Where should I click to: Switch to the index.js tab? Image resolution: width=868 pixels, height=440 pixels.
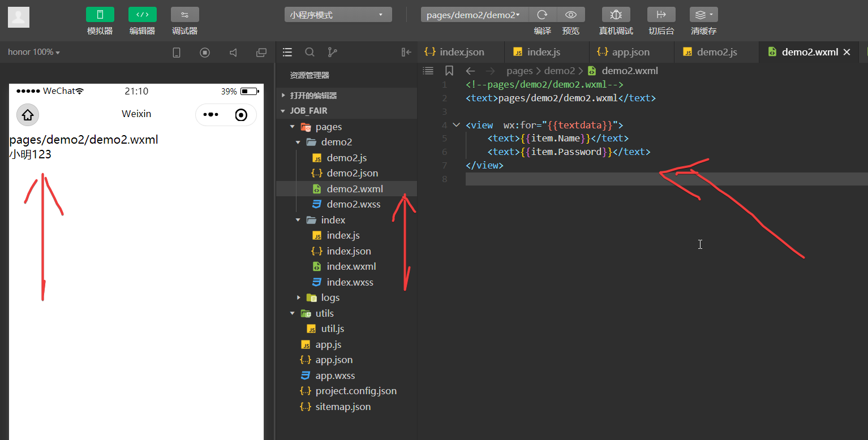coord(547,52)
